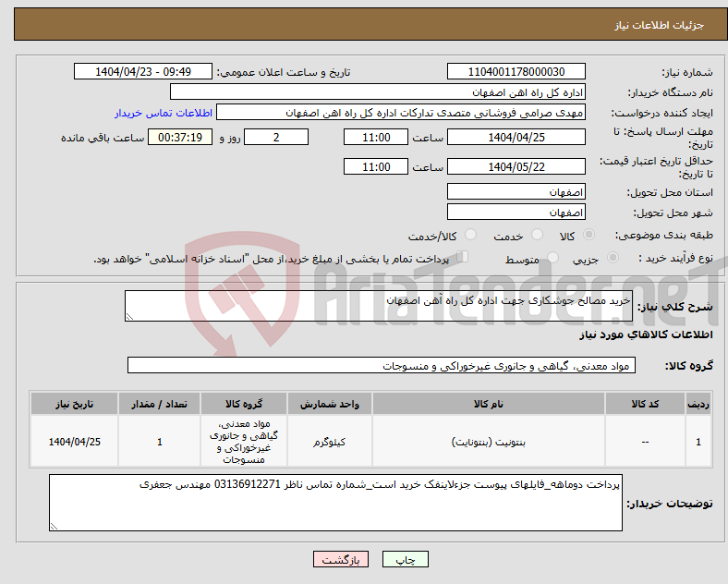
Task: Click واحد شمارش column header
Action: [x=329, y=404]
